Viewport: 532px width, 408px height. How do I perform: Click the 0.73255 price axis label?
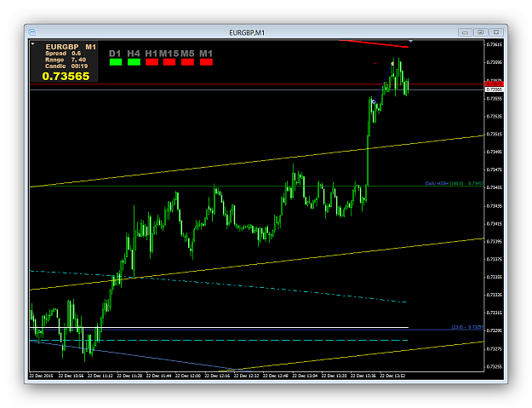[495, 366]
